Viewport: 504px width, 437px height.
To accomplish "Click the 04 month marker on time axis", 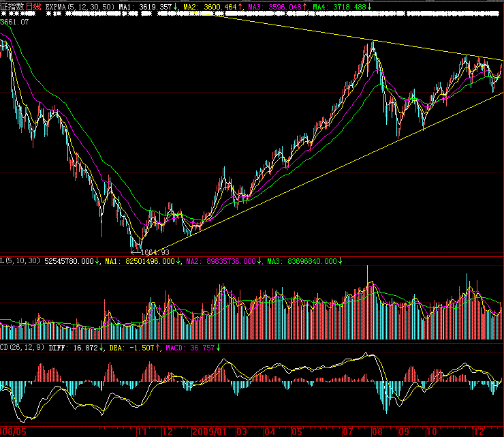I will coord(269,432).
